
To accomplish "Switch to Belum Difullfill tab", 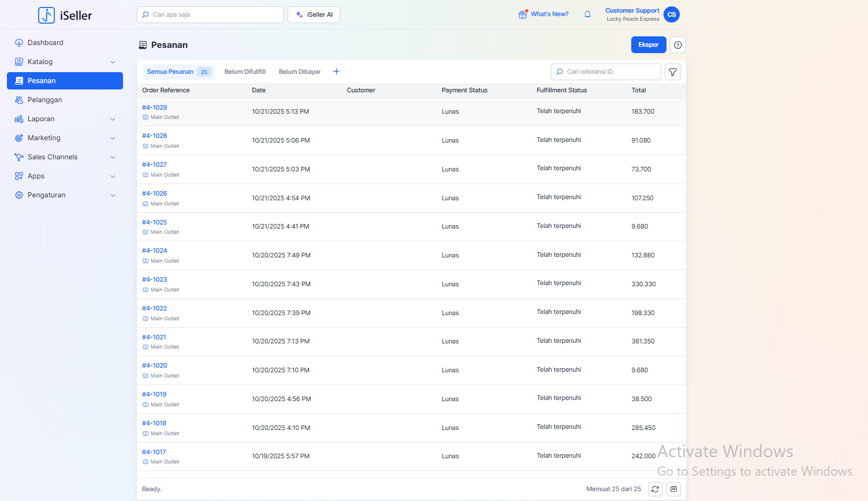I will (245, 72).
